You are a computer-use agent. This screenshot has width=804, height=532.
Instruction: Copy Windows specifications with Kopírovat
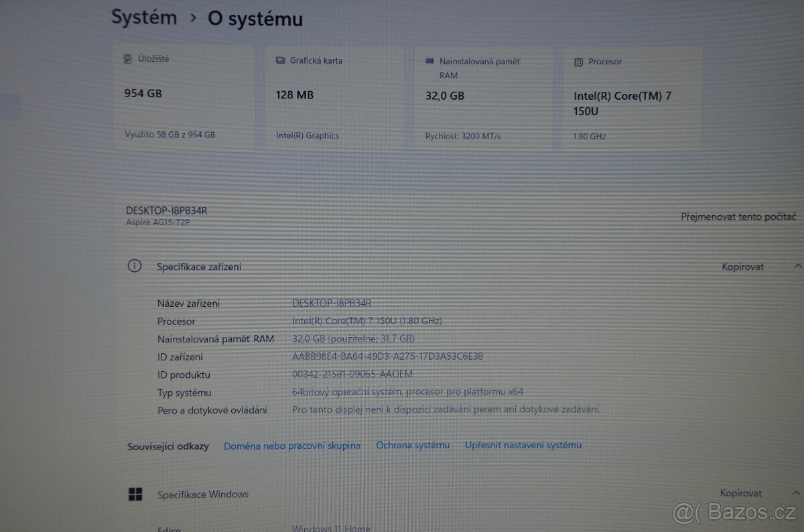coord(741,493)
